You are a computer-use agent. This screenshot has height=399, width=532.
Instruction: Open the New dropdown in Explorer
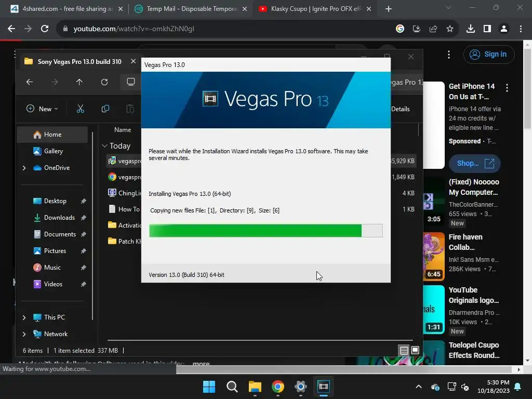pos(42,109)
